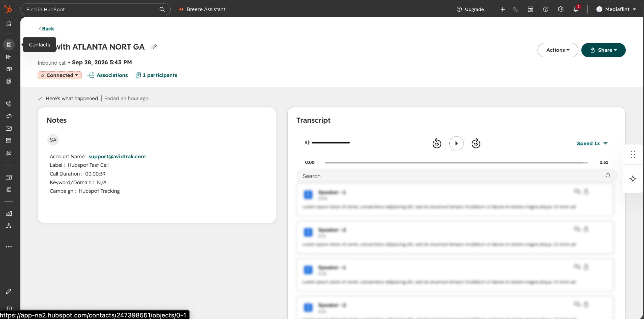The height and width of the screenshot is (319, 644).
Task: Mute the call recording volume icon
Action: (308, 143)
